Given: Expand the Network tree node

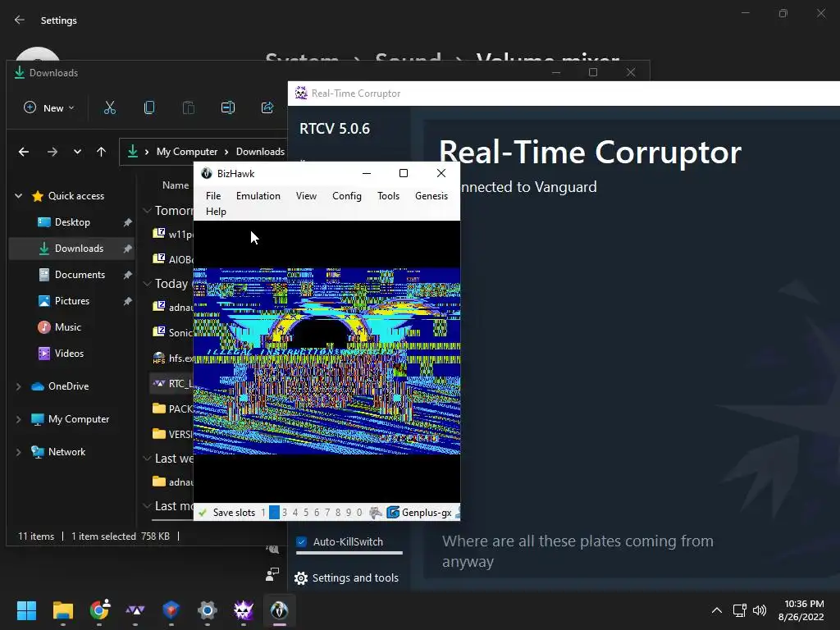Looking at the screenshot, I should tap(19, 452).
